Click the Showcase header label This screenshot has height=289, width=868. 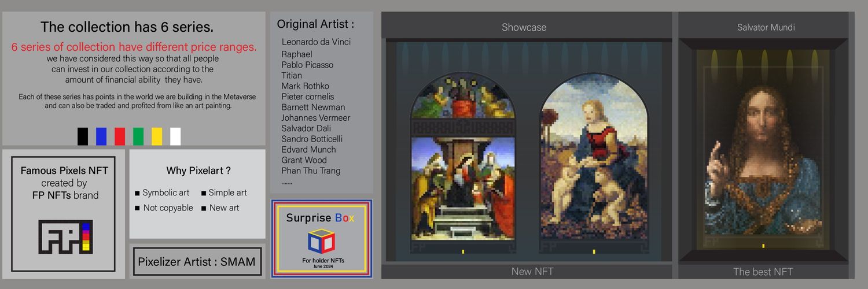point(524,27)
